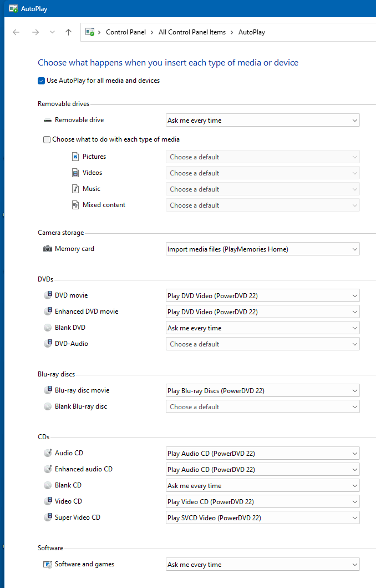Image resolution: width=376 pixels, height=588 pixels.
Task: Open the Audio CD dropdown
Action: 262,453
